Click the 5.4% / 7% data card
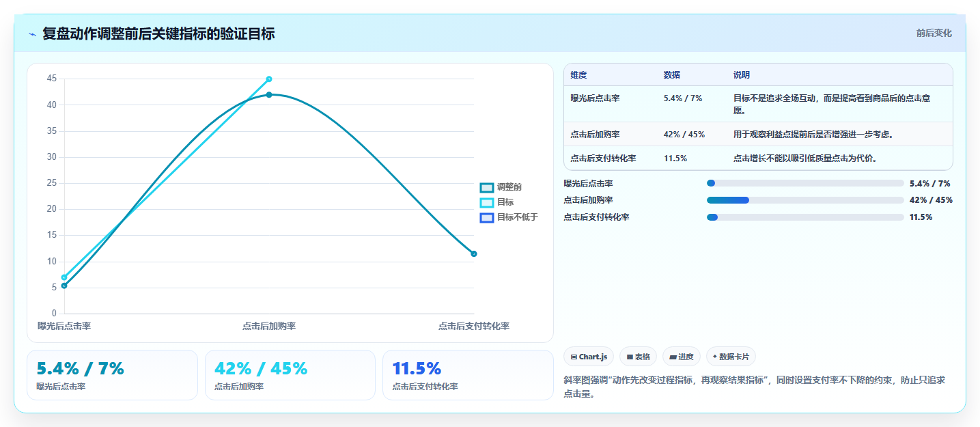Image resolution: width=980 pixels, height=427 pixels. [112, 375]
